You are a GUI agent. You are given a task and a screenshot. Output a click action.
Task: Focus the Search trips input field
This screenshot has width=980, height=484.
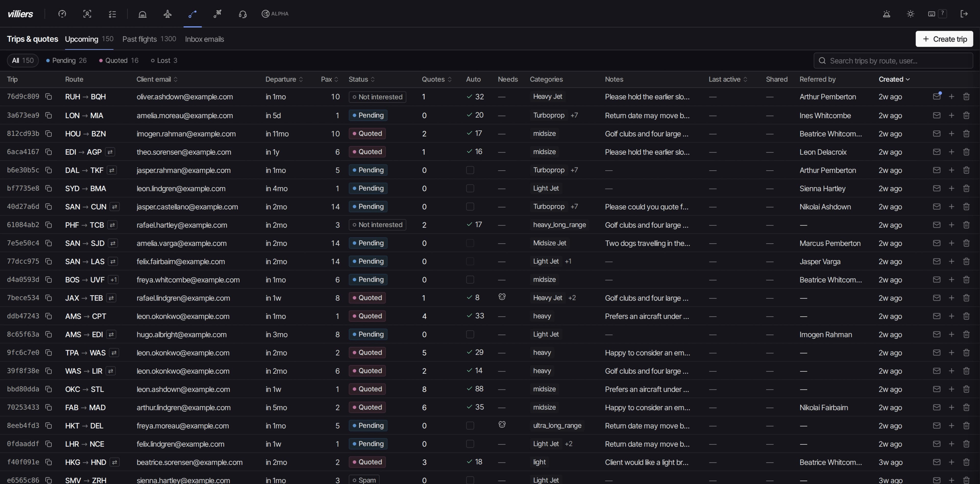[893, 61]
